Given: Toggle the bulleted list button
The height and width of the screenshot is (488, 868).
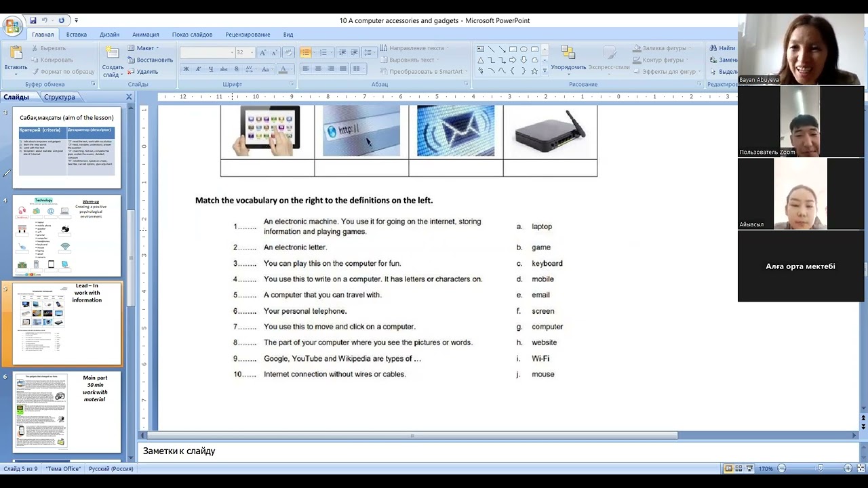Looking at the screenshot, I should click(306, 52).
